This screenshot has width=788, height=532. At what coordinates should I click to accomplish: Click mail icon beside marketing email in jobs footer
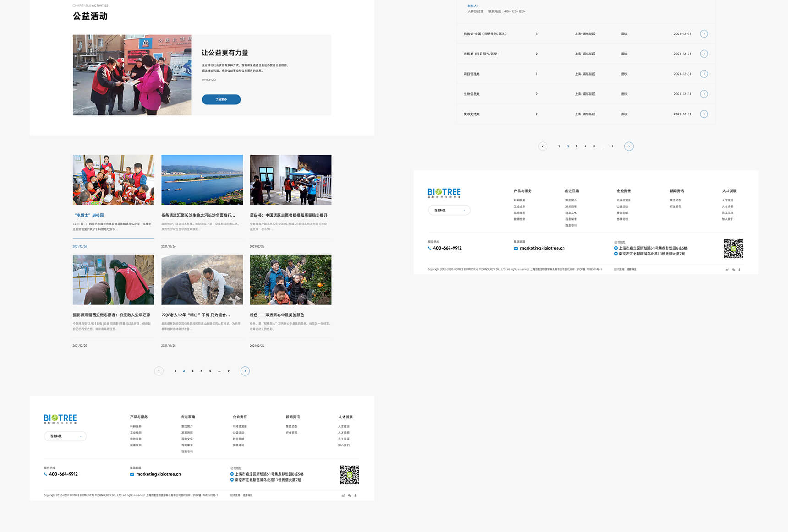point(516,249)
